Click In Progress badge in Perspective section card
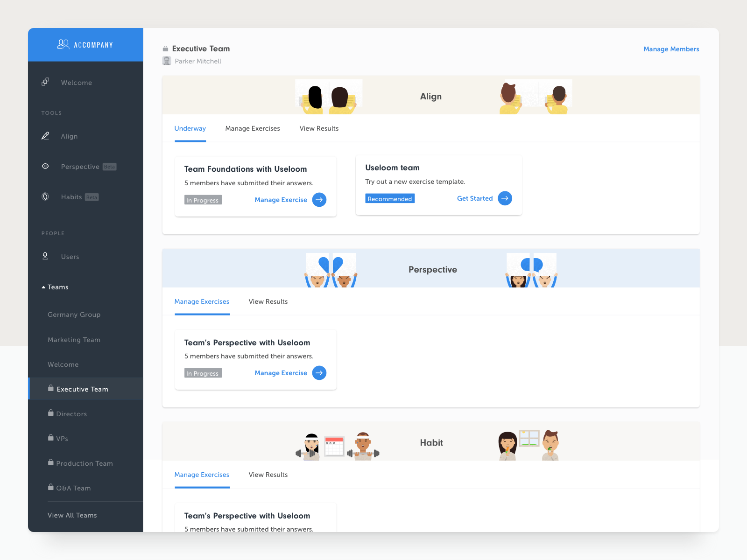 pyautogui.click(x=203, y=373)
